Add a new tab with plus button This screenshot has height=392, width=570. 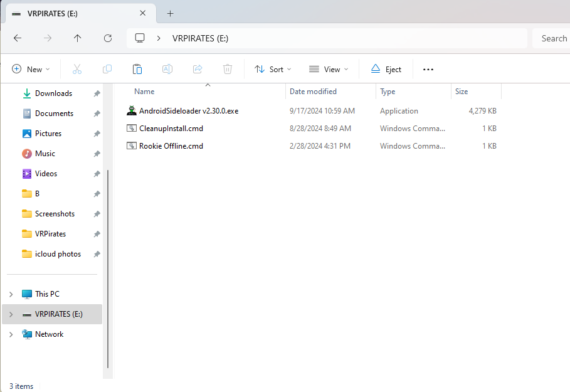click(170, 13)
